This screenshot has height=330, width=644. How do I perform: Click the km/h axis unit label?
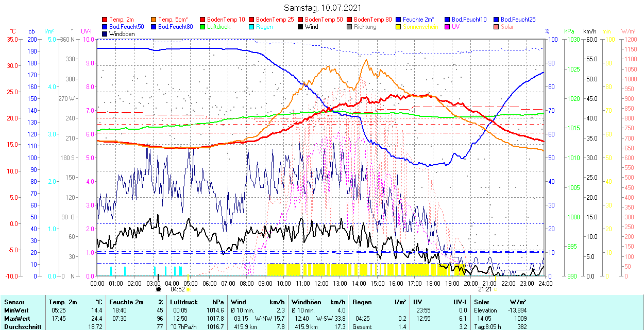[x=589, y=31]
